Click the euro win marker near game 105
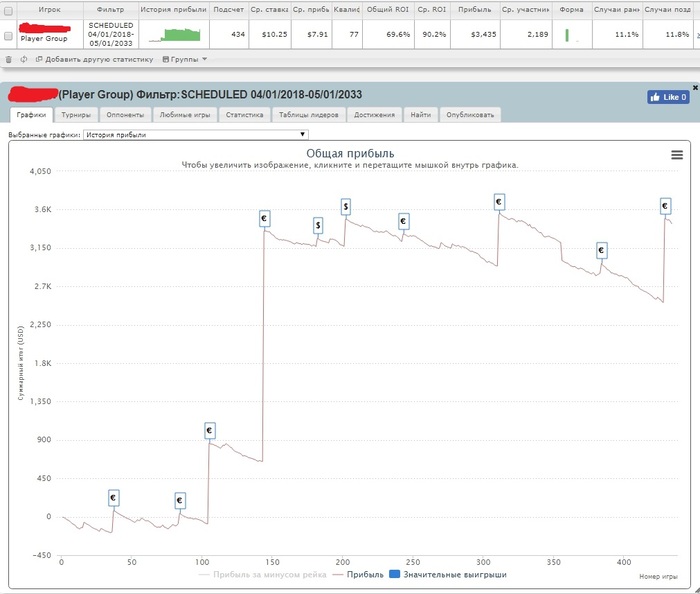This screenshot has height=594, width=700. pyautogui.click(x=209, y=431)
